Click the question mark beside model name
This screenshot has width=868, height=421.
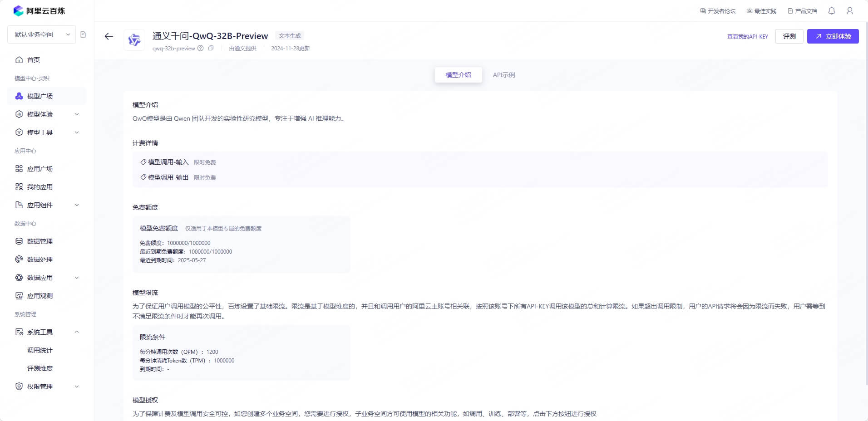pyautogui.click(x=200, y=48)
